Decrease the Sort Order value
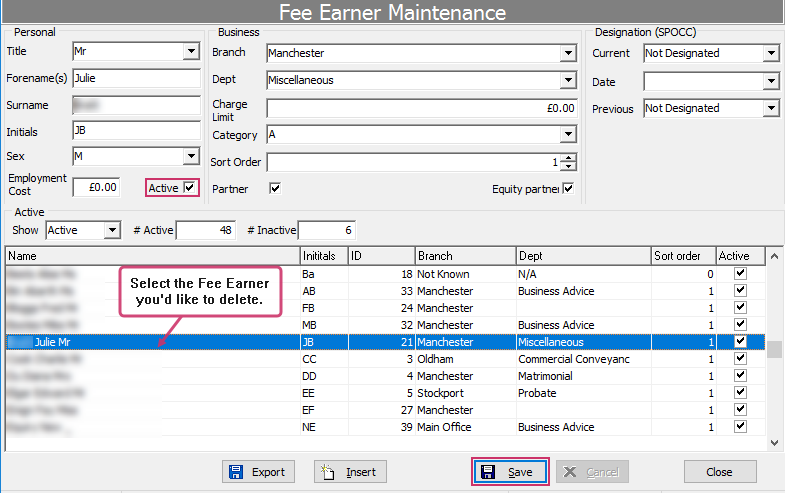Viewport: 785px width, 493px height. click(568, 166)
